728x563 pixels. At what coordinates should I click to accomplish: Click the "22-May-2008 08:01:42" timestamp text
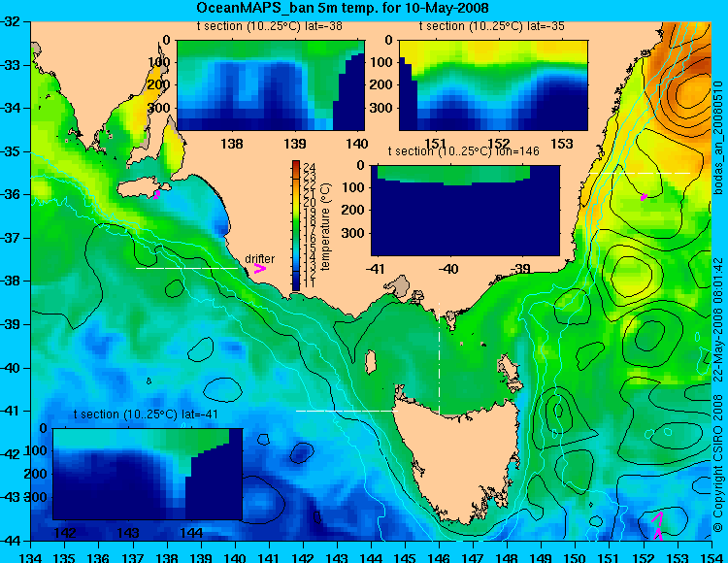tap(718, 319)
